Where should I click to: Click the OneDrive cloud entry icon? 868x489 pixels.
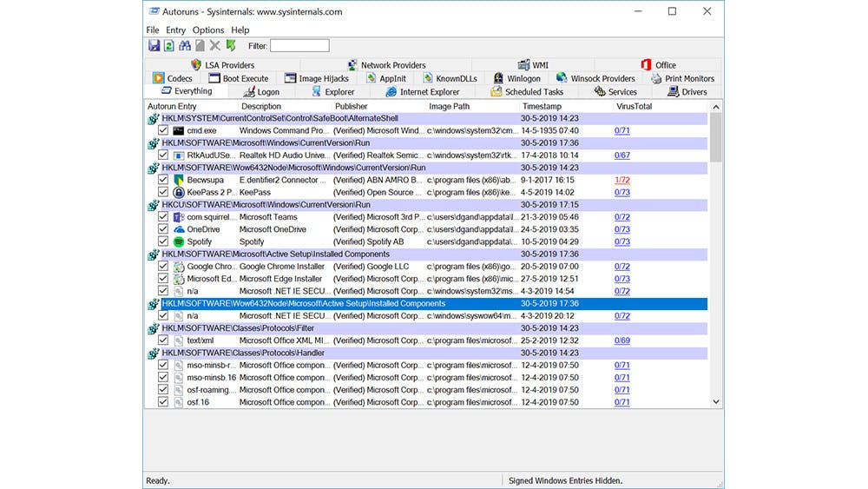(x=179, y=230)
